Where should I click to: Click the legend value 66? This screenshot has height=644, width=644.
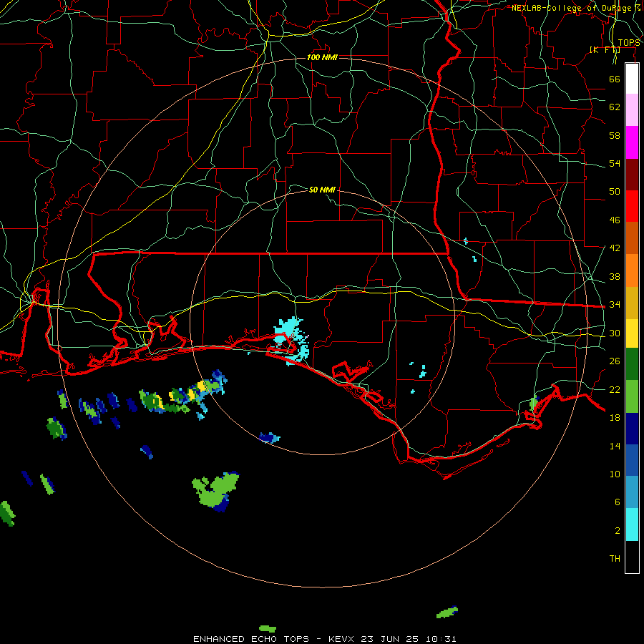coord(615,79)
